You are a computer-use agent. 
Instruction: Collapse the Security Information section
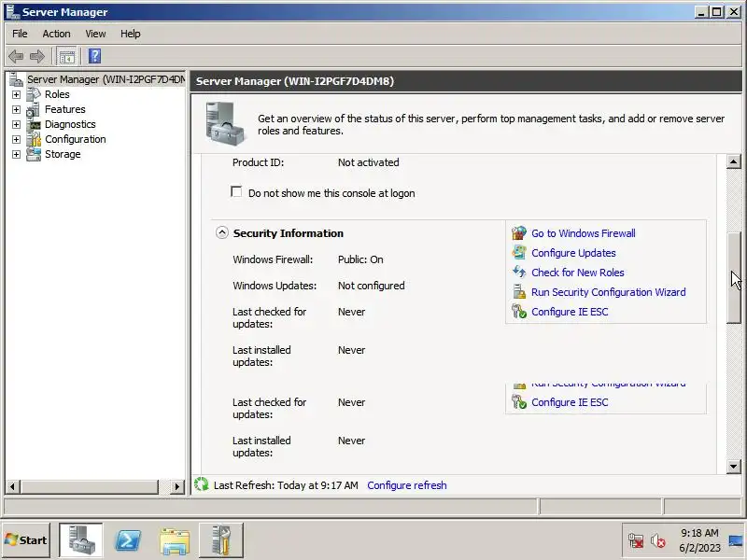222,232
